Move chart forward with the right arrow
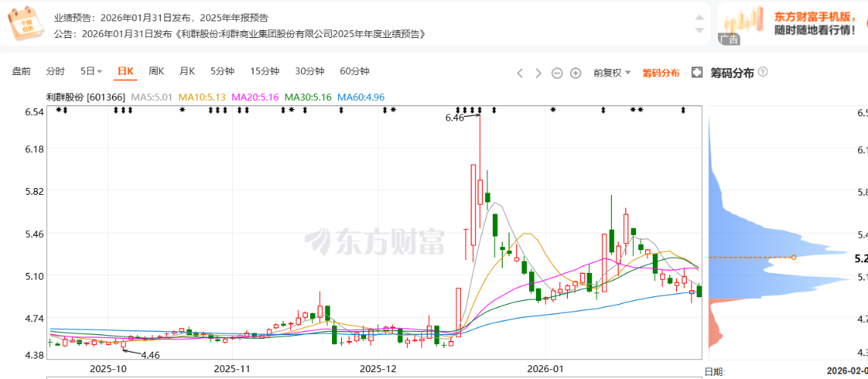Viewport: 868px width, 379px height. tap(538, 73)
